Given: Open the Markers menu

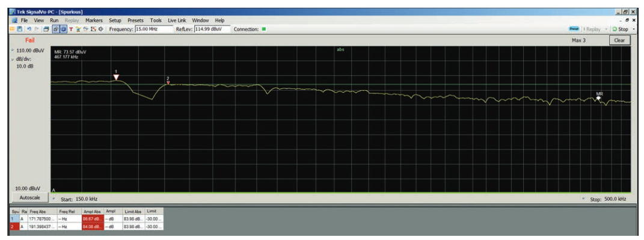Looking at the screenshot, I should point(94,20).
